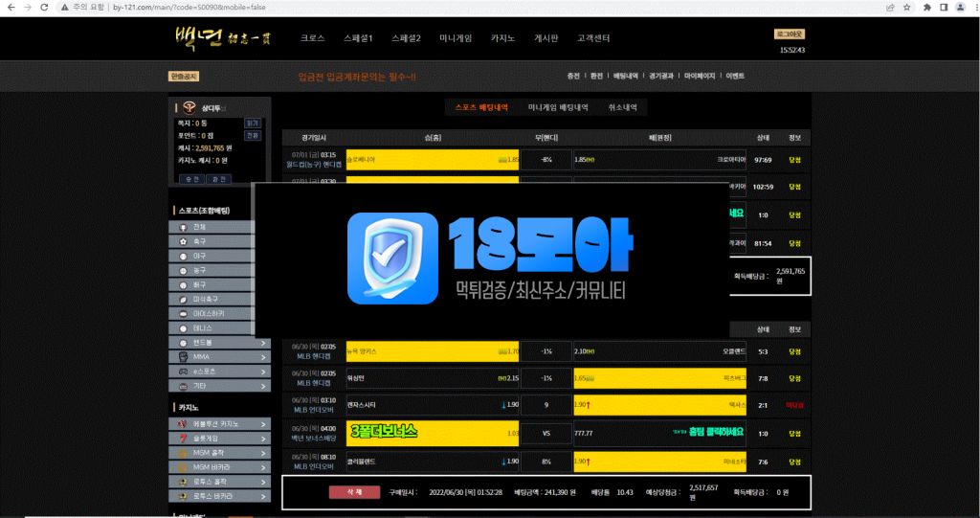The width and height of the screenshot is (980, 518).
Task: Open the browser extensions puzzle icon
Action: coord(926,8)
